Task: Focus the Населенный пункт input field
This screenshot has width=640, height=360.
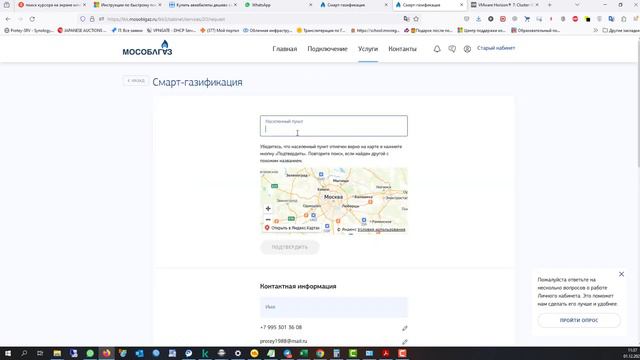Action: (333, 126)
